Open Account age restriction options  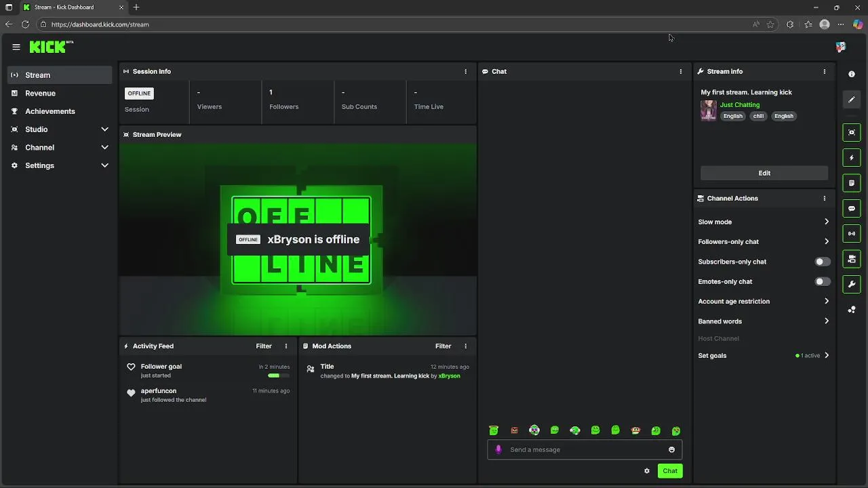coord(764,301)
